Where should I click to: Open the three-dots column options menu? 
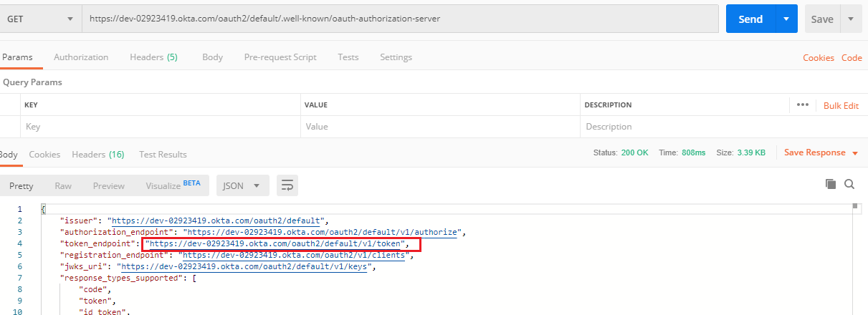click(803, 105)
